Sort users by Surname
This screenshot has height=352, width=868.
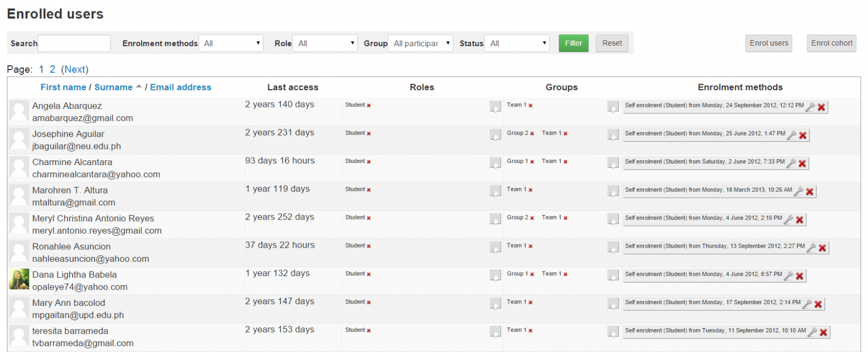113,87
